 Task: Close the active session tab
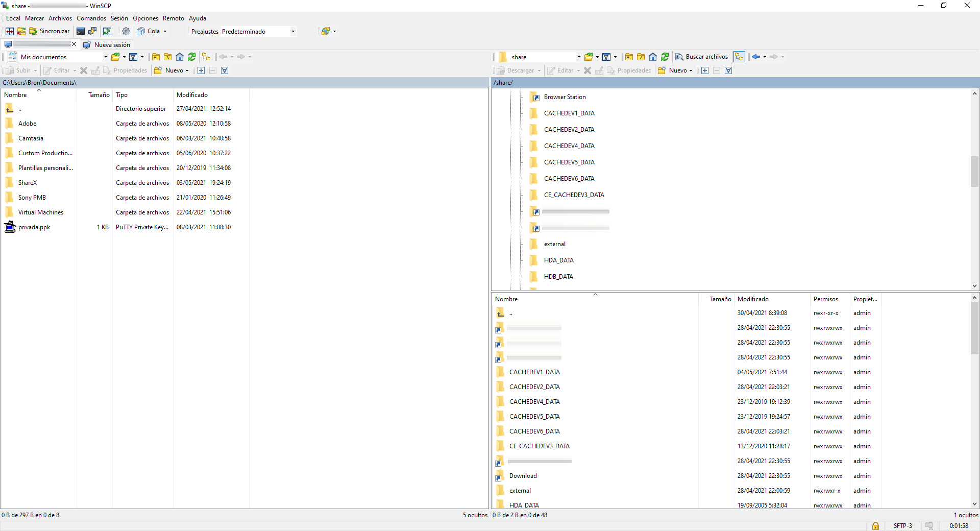(74, 44)
